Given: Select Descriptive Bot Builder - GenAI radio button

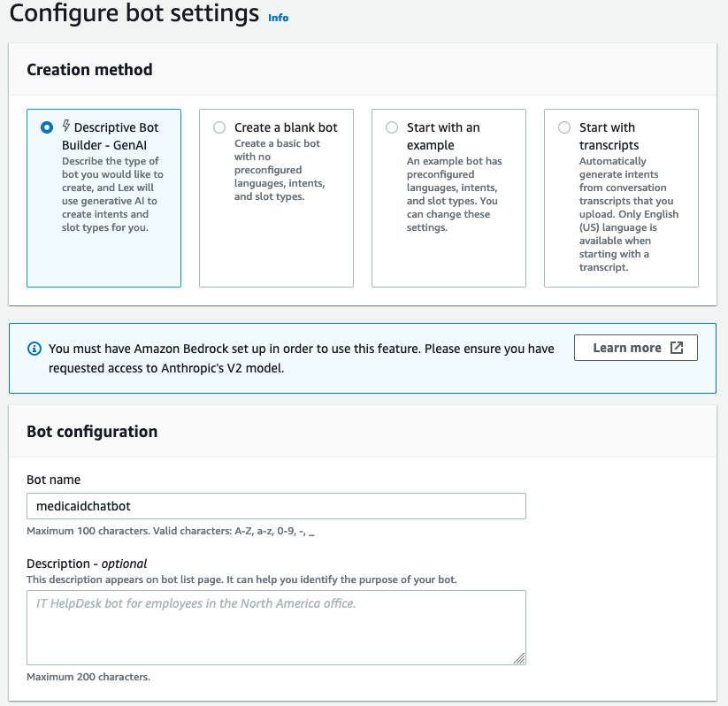Looking at the screenshot, I should tap(47, 127).
